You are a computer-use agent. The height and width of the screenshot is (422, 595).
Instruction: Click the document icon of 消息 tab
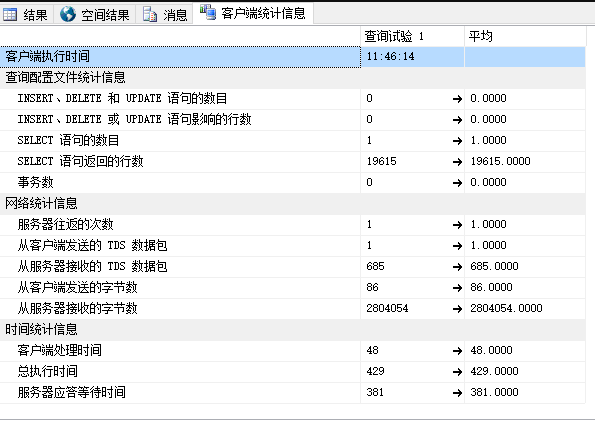pyautogui.click(x=150, y=14)
